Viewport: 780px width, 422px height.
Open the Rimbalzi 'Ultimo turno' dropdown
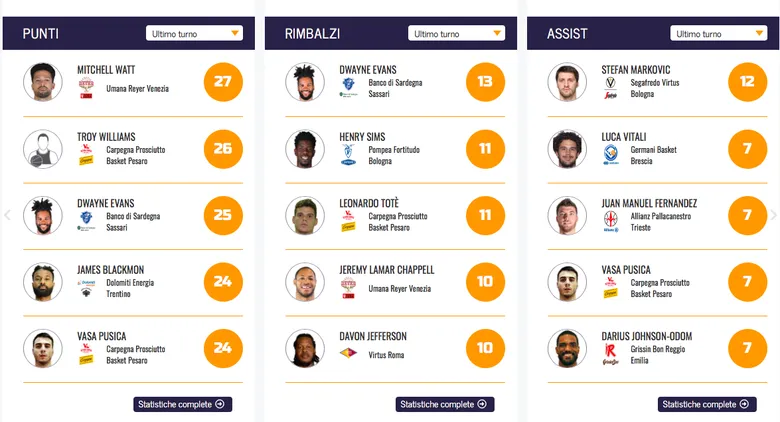click(456, 33)
